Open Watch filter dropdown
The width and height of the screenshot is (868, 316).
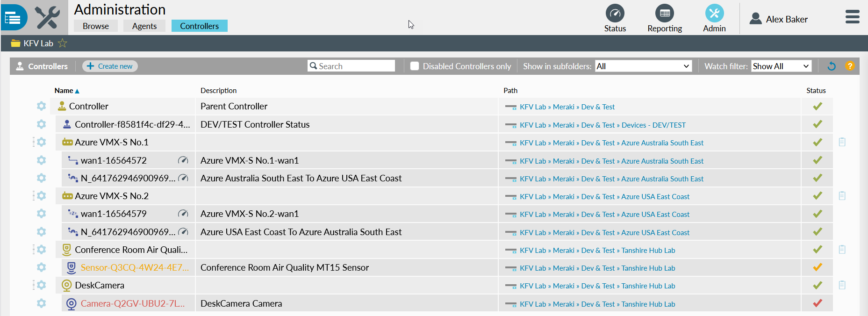(781, 66)
